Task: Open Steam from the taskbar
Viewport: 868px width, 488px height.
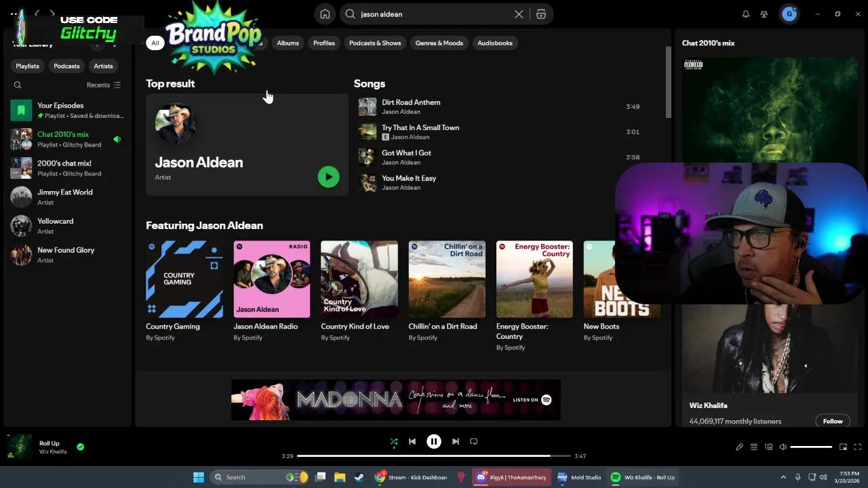Action: [x=358, y=477]
